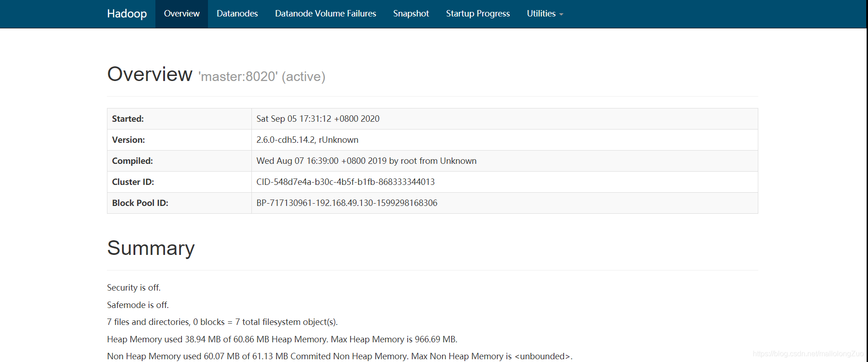868x362 pixels.
Task: View the Startup Progress tab
Action: [478, 14]
